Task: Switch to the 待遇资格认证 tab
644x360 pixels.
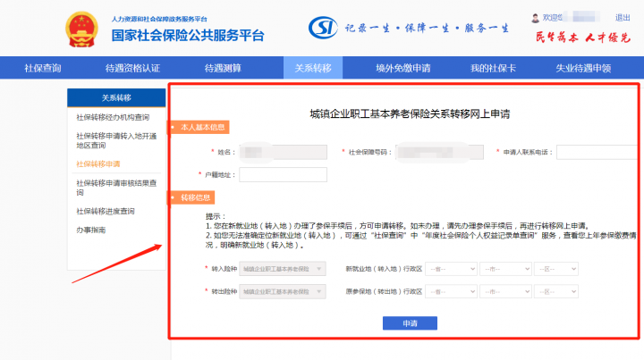Action: click(132, 68)
